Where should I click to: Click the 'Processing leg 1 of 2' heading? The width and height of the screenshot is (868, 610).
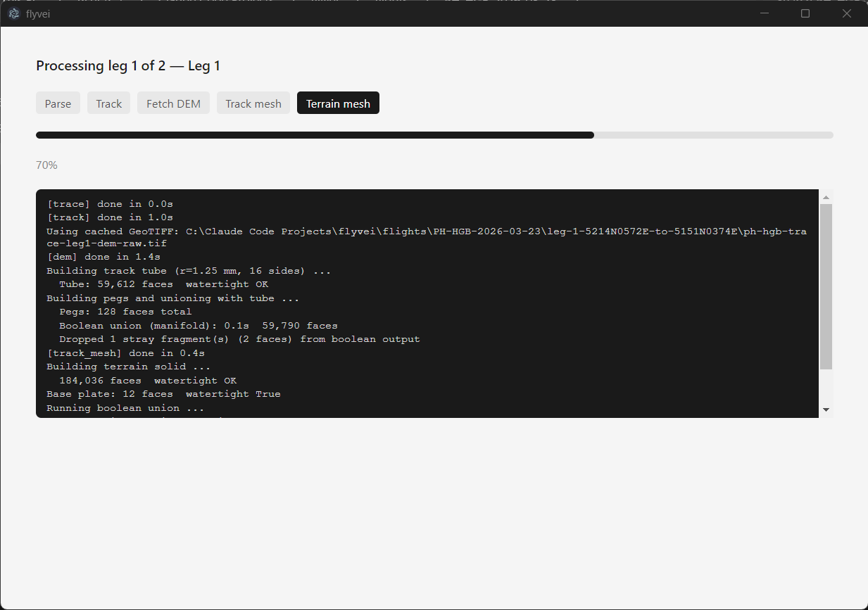pos(128,66)
